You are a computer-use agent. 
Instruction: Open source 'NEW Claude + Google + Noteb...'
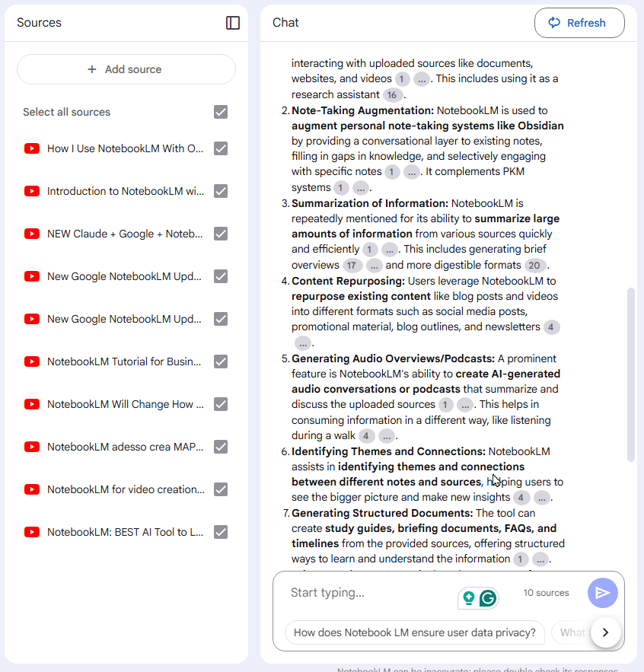125,234
